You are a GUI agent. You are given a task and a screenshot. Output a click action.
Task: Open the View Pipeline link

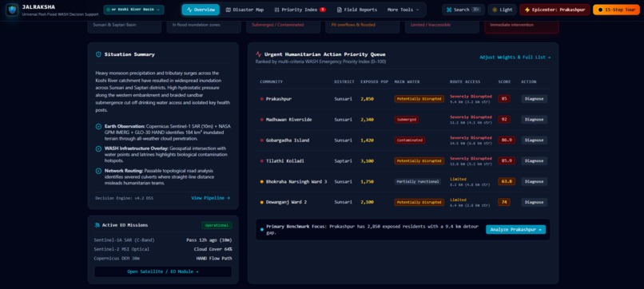[x=211, y=198]
